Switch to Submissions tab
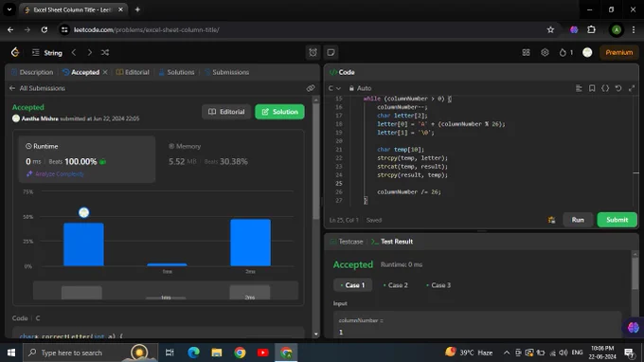This screenshot has height=362, width=644. click(226, 72)
